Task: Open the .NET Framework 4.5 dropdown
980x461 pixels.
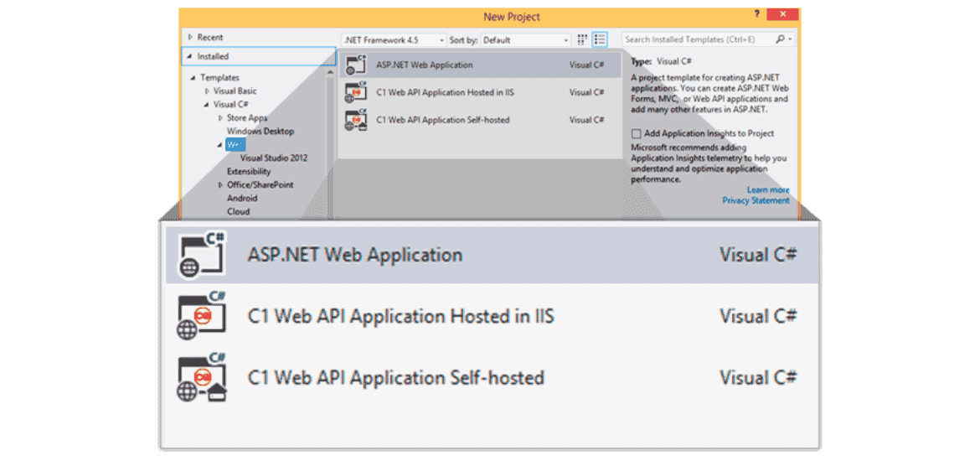Action: coord(395,40)
